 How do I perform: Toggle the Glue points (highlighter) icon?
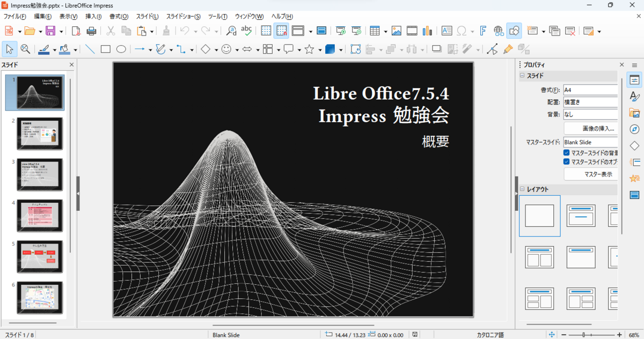click(508, 49)
